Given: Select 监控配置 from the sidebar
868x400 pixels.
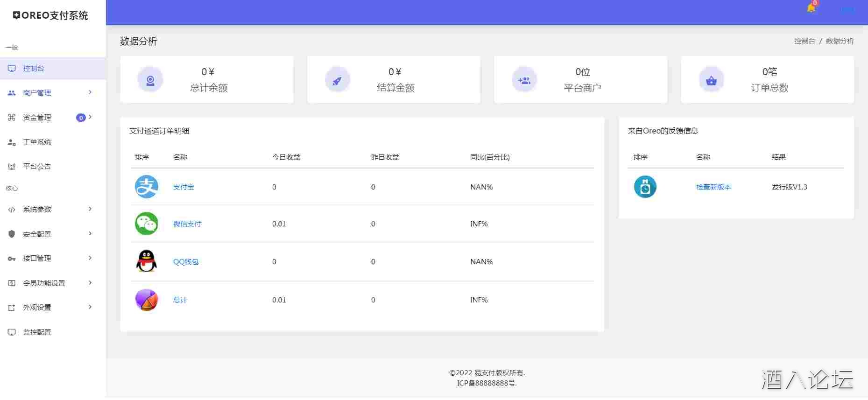Looking at the screenshot, I should (37, 332).
